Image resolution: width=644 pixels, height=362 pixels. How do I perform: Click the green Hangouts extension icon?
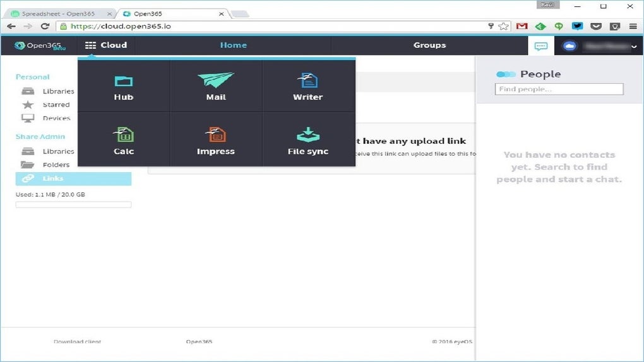pyautogui.click(x=559, y=26)
